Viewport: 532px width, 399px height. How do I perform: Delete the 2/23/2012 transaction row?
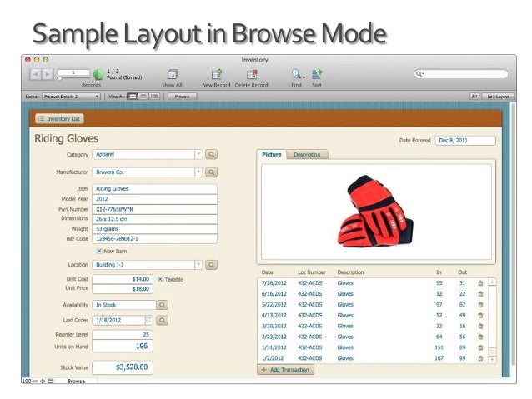[480, 337]
